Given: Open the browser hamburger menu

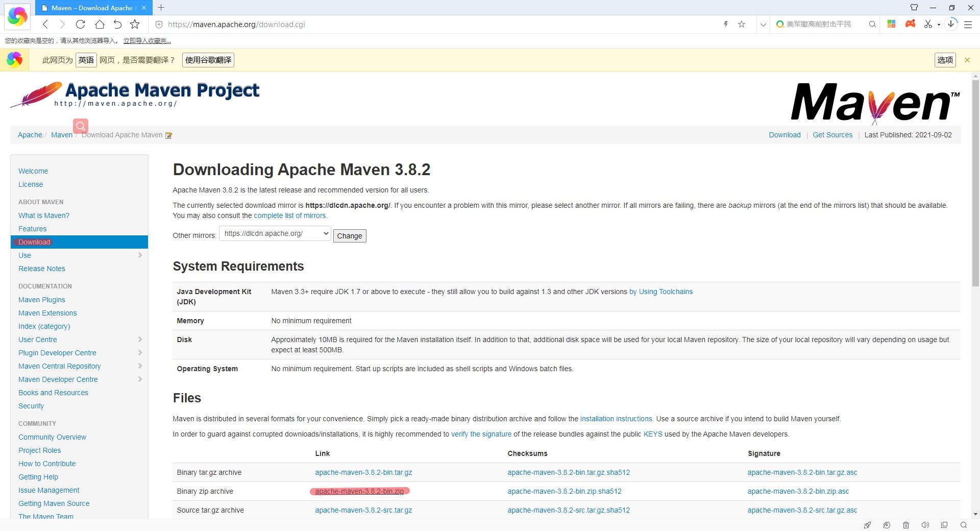Looking at the screenshot, I should tap(968, 24).
